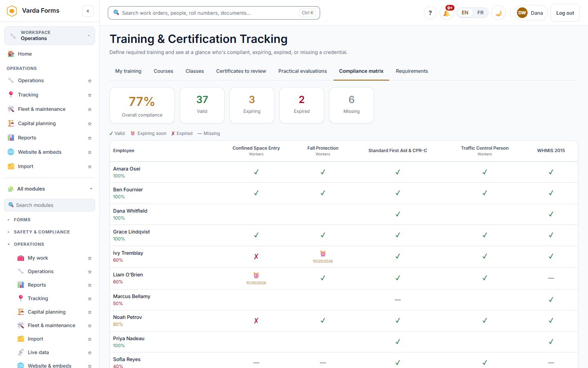588x368 pixels.
Task: Click Amara Osei's Confined Space valid checkmark
Action: pyautogui.click(x=256, y=172)
